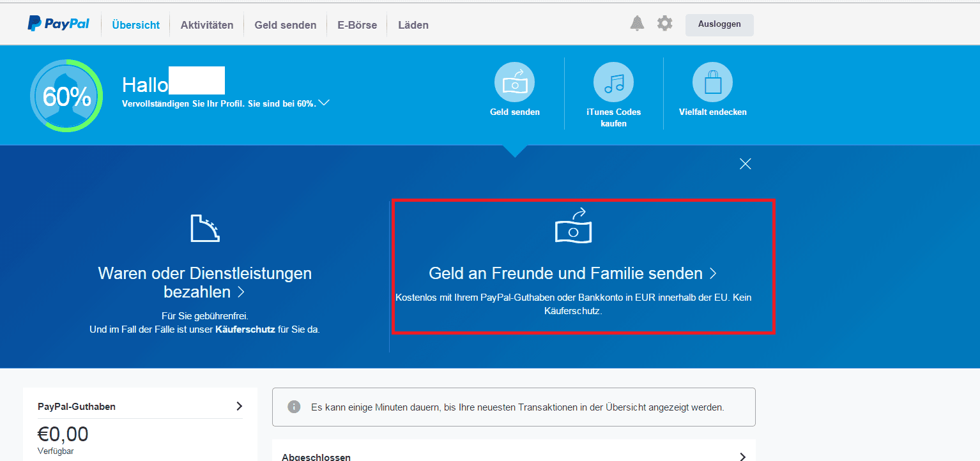Click the Abgeschlossen heading

pos(316,457)
